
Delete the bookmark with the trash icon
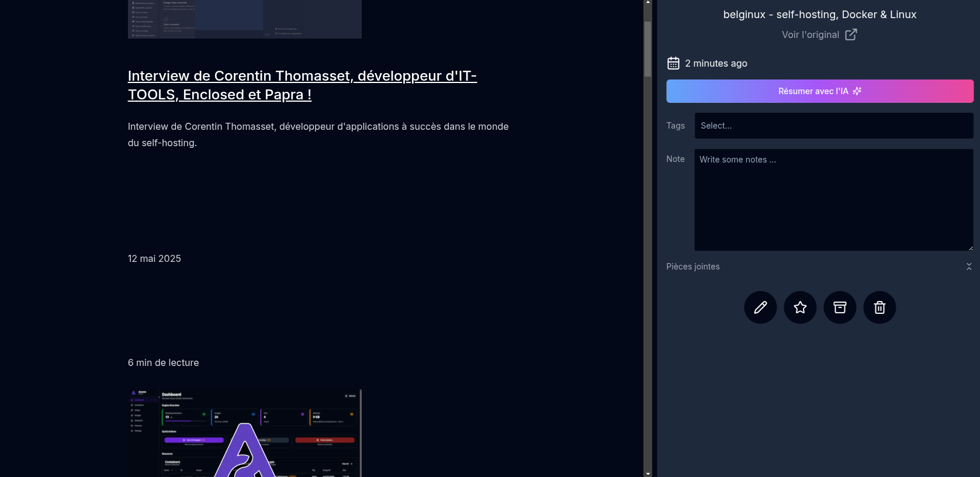(879, 307)
